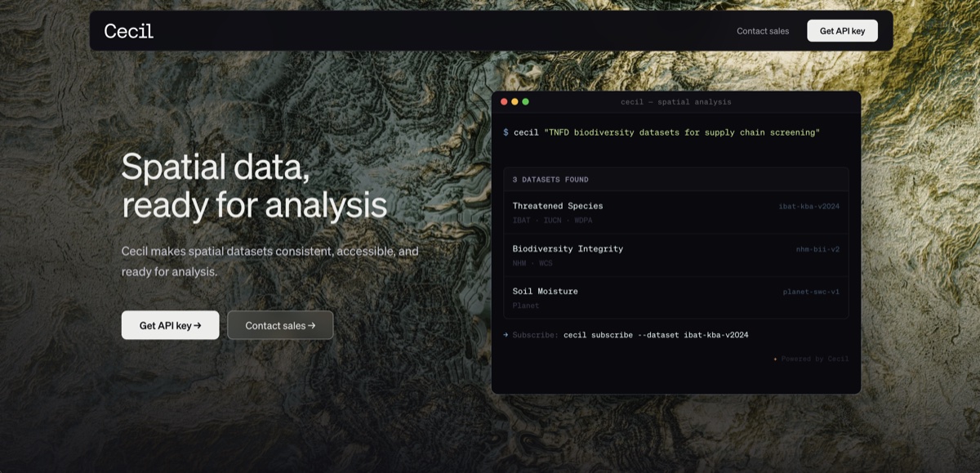Select the Biodiversity Integrity dataset name
Viewport: 980px width, 473px height.
click(x=568, y=248)
